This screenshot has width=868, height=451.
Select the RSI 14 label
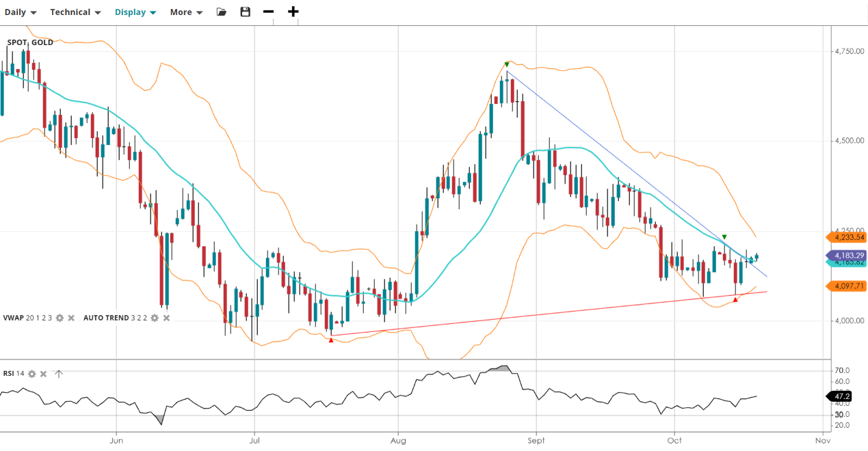pos(14,374)
